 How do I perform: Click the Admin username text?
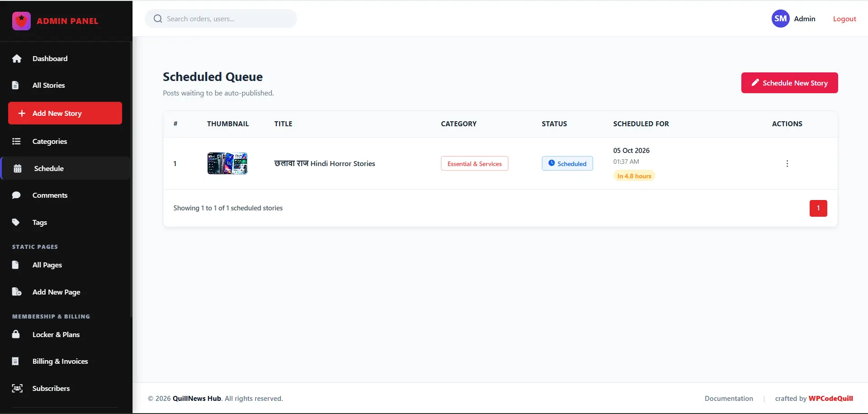(805, 19)
